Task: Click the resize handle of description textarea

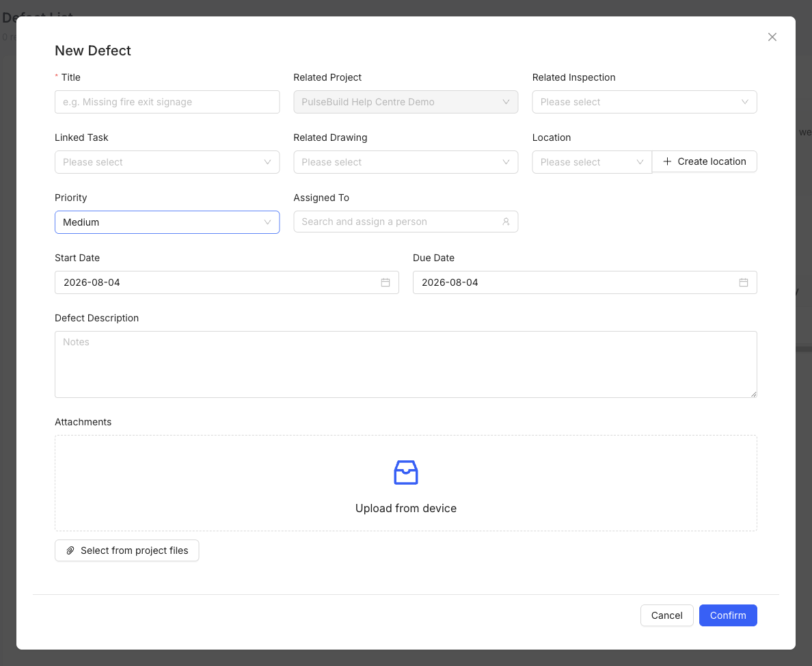Action: pos(753,394)
